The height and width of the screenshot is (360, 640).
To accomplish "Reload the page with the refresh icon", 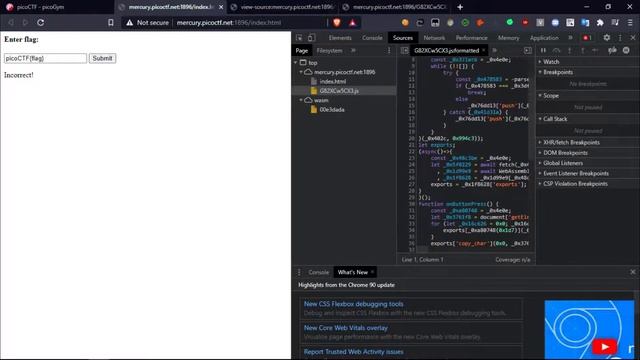I will point(40,22).
